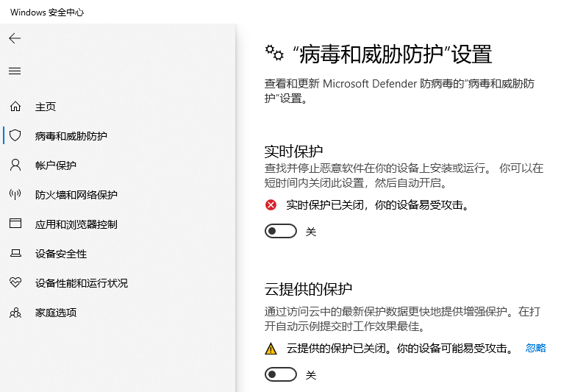This screenshot has width=572, height=392.
Task: Click the person icon for 帐户保护
Action: tap(15, 165)
